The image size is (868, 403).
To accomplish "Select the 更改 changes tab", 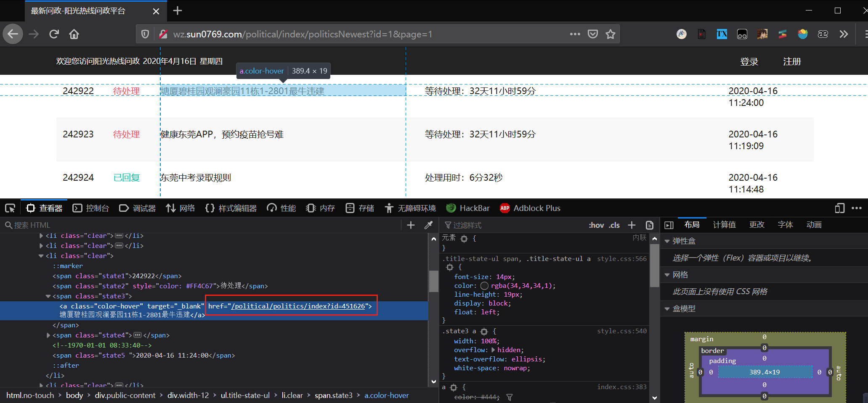I will pos(757,225).
